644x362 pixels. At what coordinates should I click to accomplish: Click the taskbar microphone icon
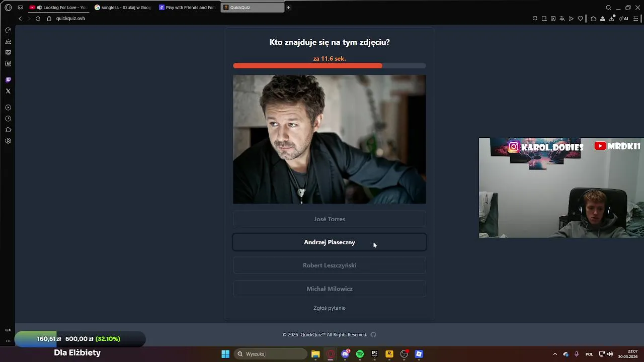pyautogui.click(x=577, y=354)
